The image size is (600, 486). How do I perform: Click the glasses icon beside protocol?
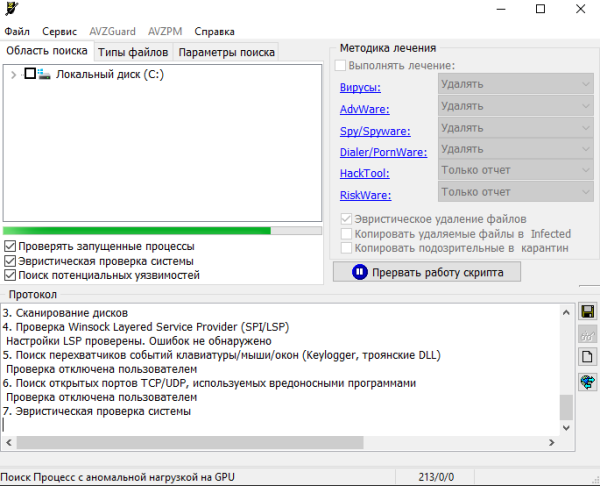click(x=587, y=335)
